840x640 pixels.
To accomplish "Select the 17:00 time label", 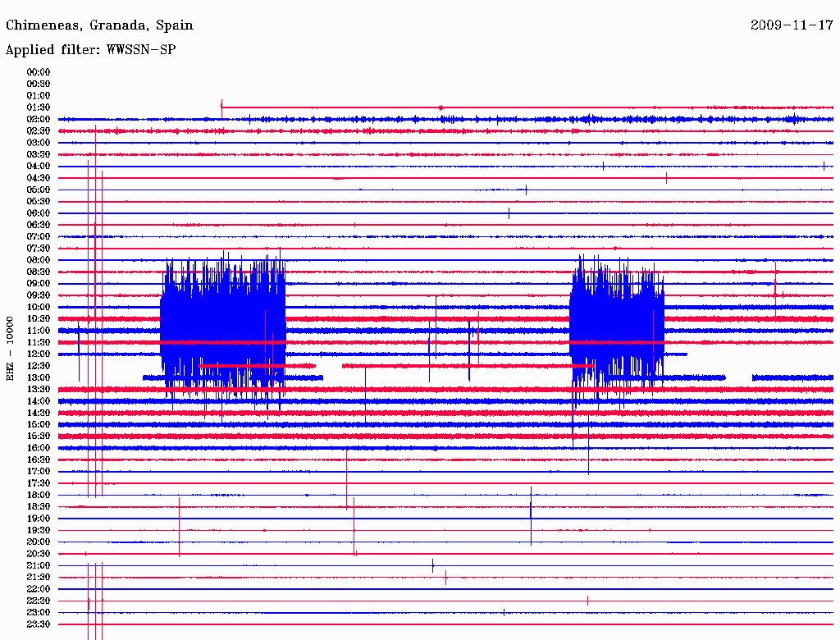I will click(39, 471).
